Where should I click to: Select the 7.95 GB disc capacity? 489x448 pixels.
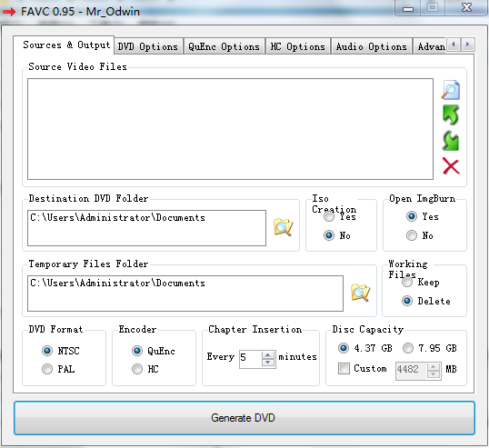(x=408, y=348)
